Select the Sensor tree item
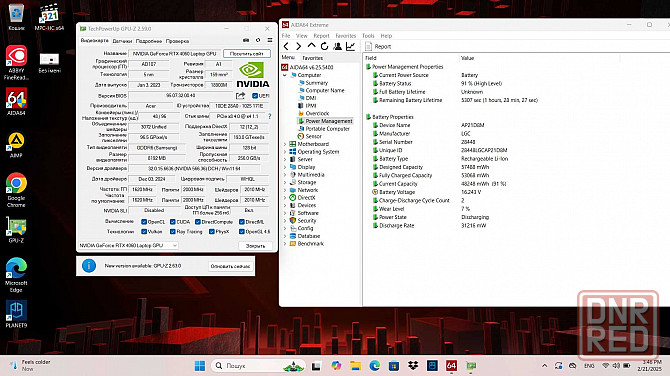This screenshot has height=376, width=670. 313,136
